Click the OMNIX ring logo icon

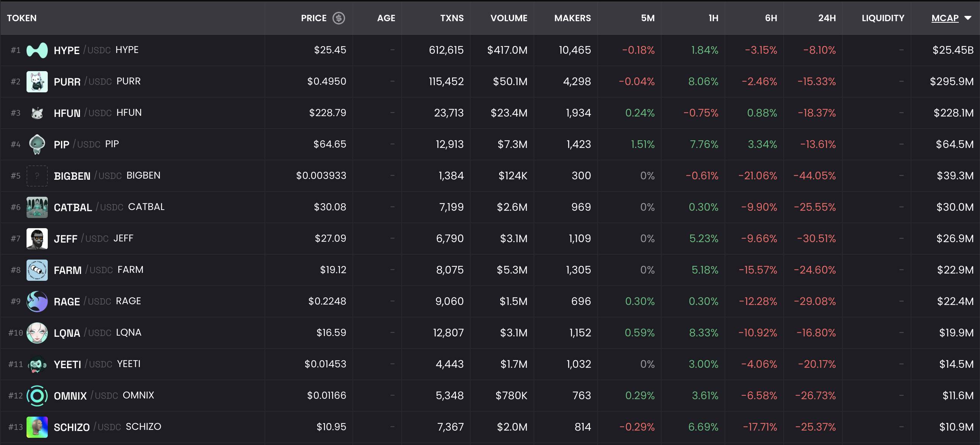tap(37, 395)
